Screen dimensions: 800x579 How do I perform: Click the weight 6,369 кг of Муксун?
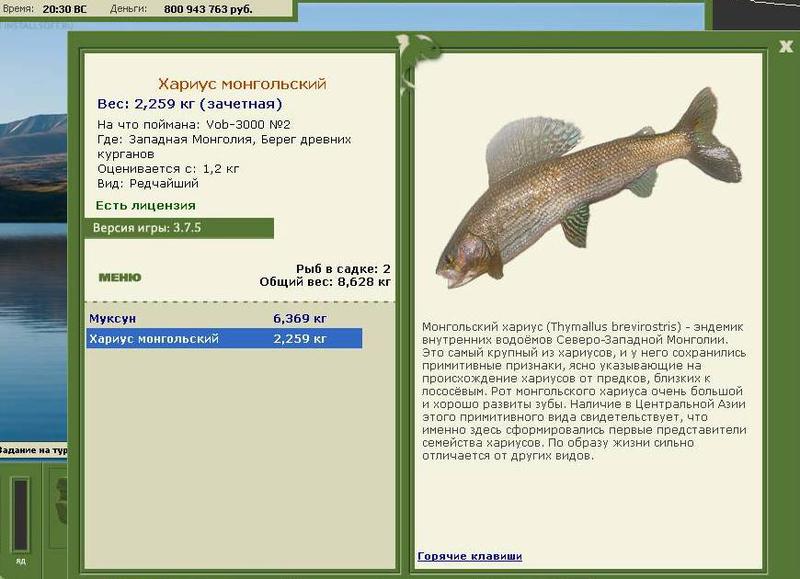299,318
